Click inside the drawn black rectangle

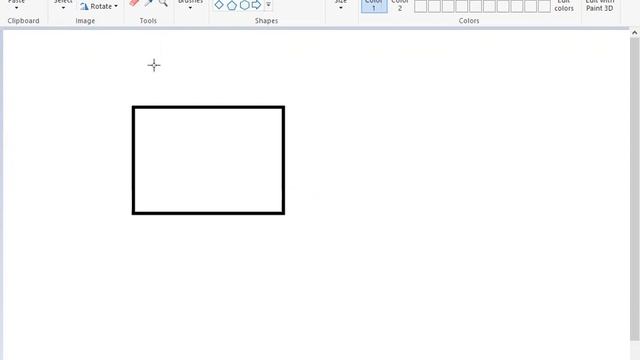(208, 160)
